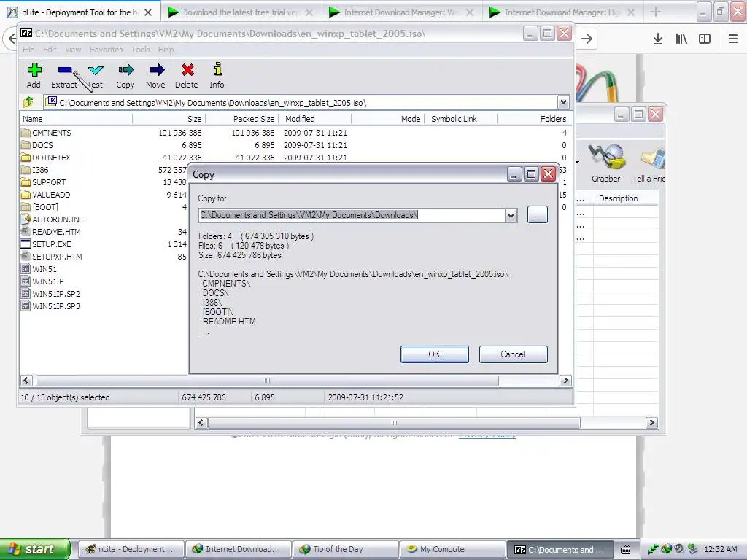
Task: Open the Firefox hamburger menu
Action: tap(733, 39)
